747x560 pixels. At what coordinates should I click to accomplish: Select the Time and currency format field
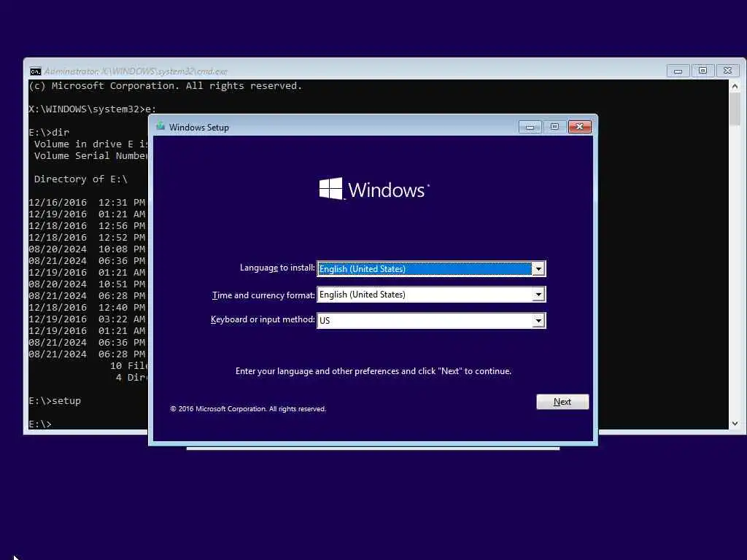click(x=431, y=295)
